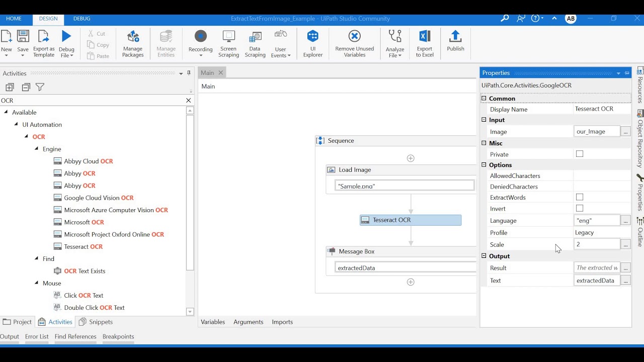
Task: Toggle the ExtractWords checkbox
Action: coord(580,197)
